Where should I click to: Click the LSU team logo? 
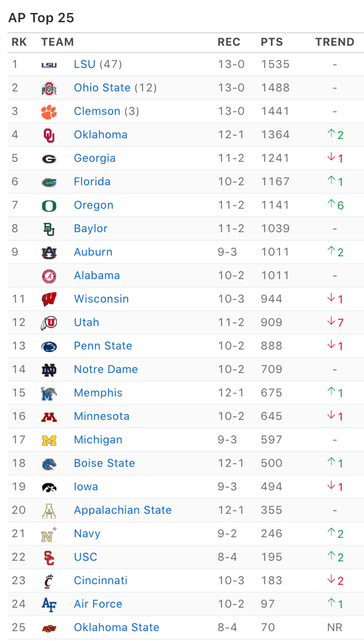49,65
